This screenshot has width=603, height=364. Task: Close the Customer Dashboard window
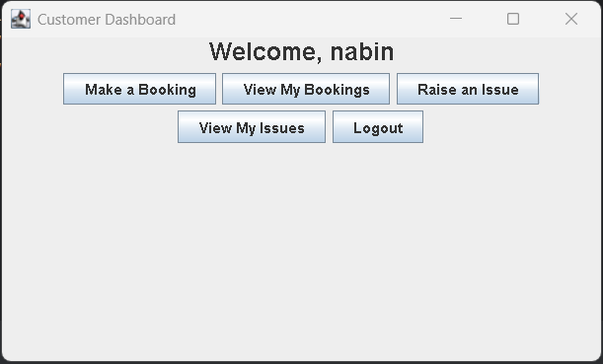click(x=571, y=19)
